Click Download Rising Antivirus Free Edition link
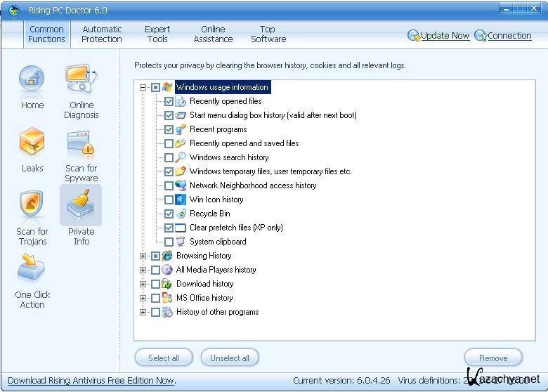This screenshot has height=392, width=548. 91,381
